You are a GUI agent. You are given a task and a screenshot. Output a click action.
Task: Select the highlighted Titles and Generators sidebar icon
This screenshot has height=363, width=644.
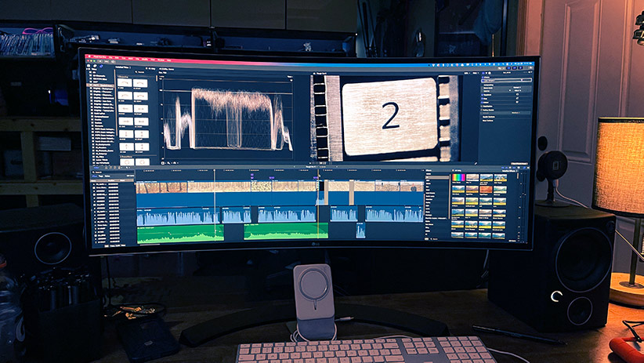pyautogui.click(x=101, y=66)
